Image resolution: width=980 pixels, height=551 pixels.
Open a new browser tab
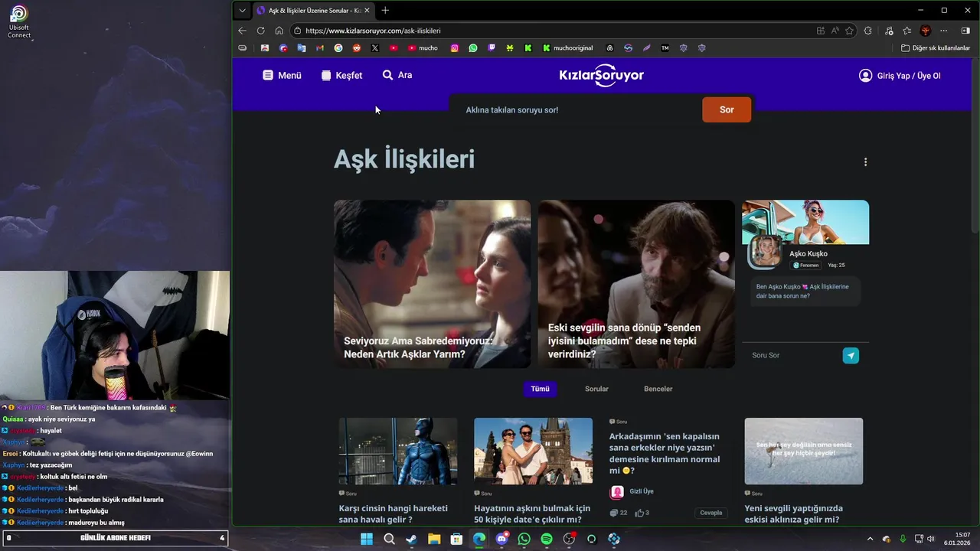(x=385, y=10)
